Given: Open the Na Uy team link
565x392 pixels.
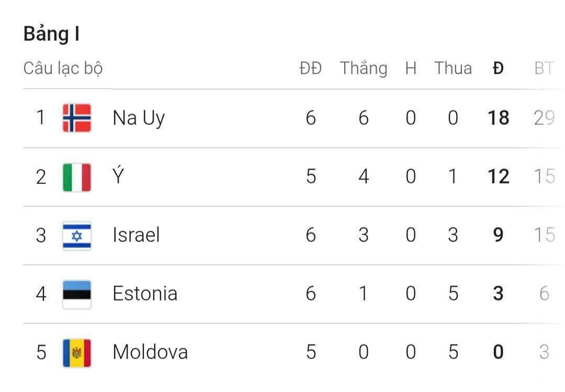Looking at the screenshot, I should click(139, 118).
